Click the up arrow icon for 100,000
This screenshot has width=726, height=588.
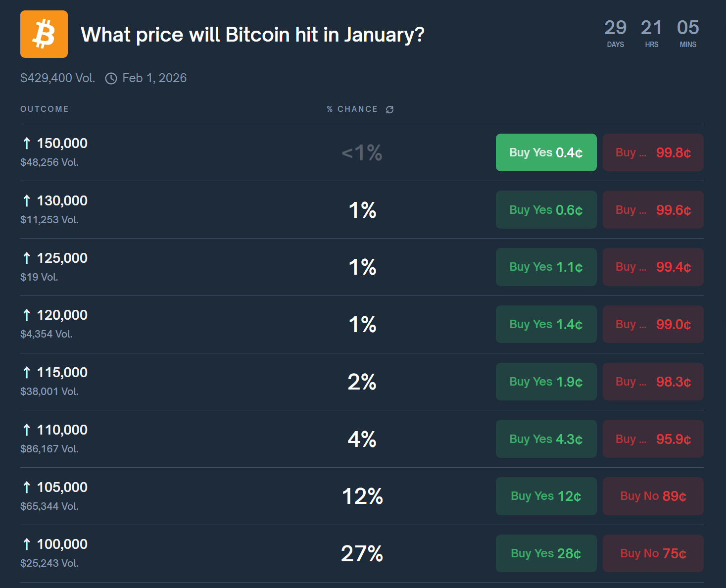[27, 544]
